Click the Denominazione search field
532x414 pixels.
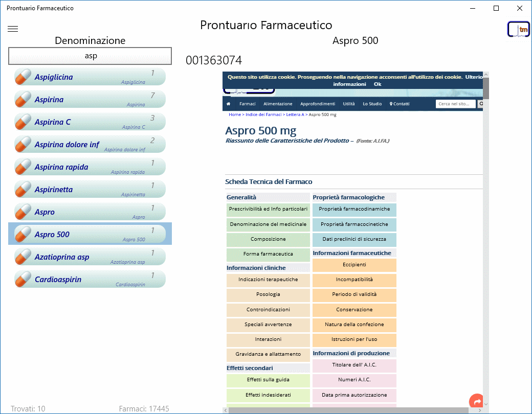[90, 56]
